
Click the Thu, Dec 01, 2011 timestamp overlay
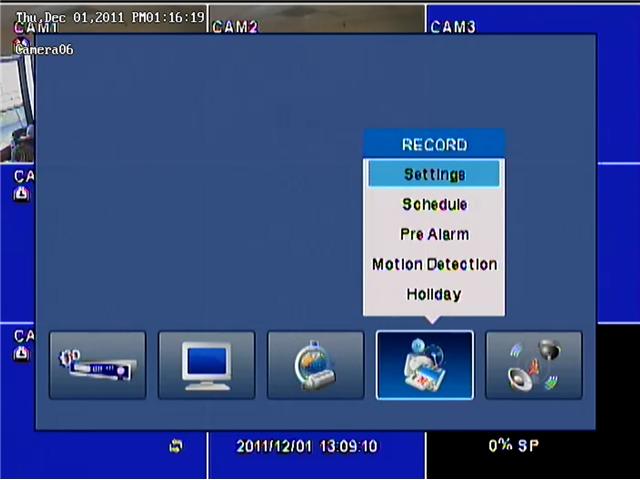click(110, 17)
